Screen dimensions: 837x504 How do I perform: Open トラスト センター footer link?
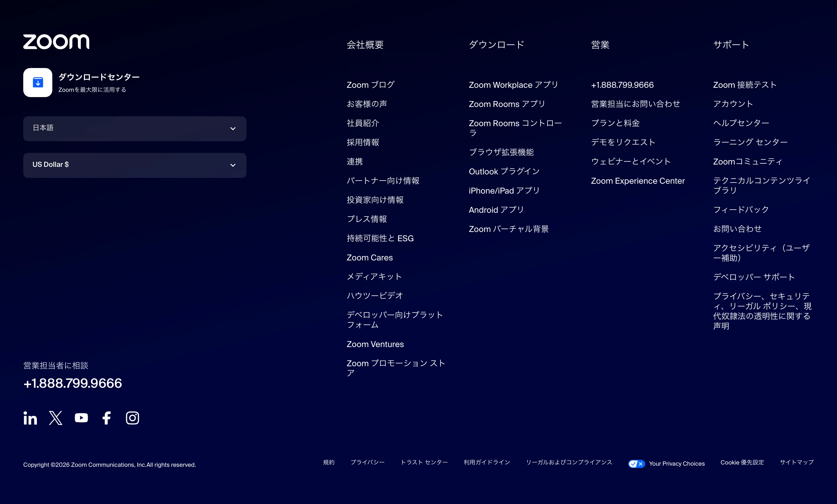pyautogui.click(x=424, y=462)
